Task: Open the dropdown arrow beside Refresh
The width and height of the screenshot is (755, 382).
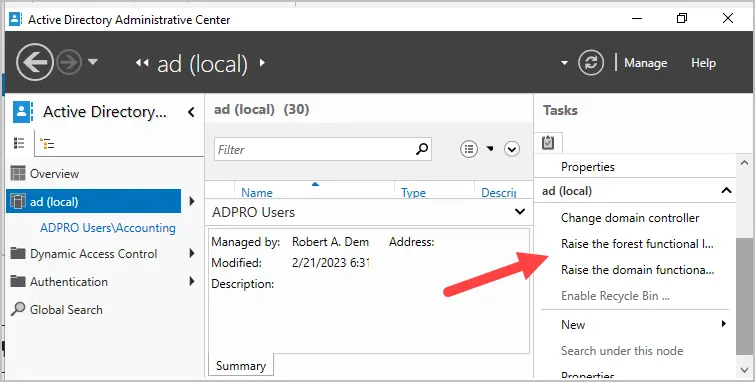Action: point(564,63)
